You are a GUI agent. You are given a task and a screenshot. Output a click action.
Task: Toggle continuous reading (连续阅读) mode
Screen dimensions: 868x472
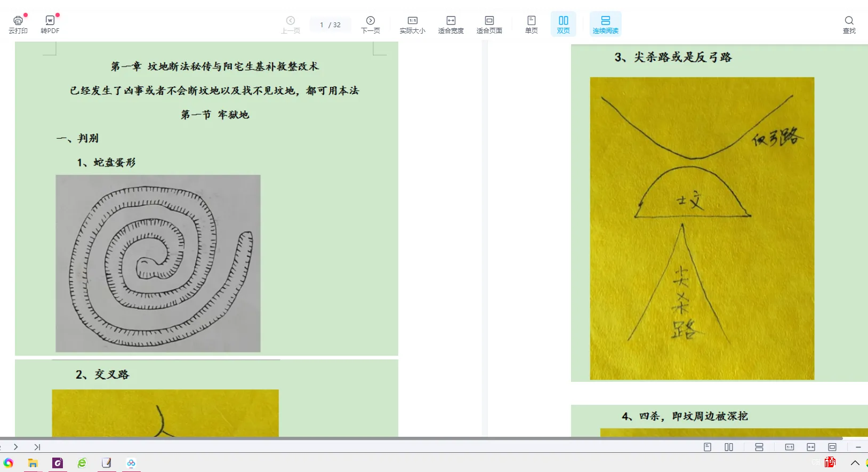coord(606,24)
